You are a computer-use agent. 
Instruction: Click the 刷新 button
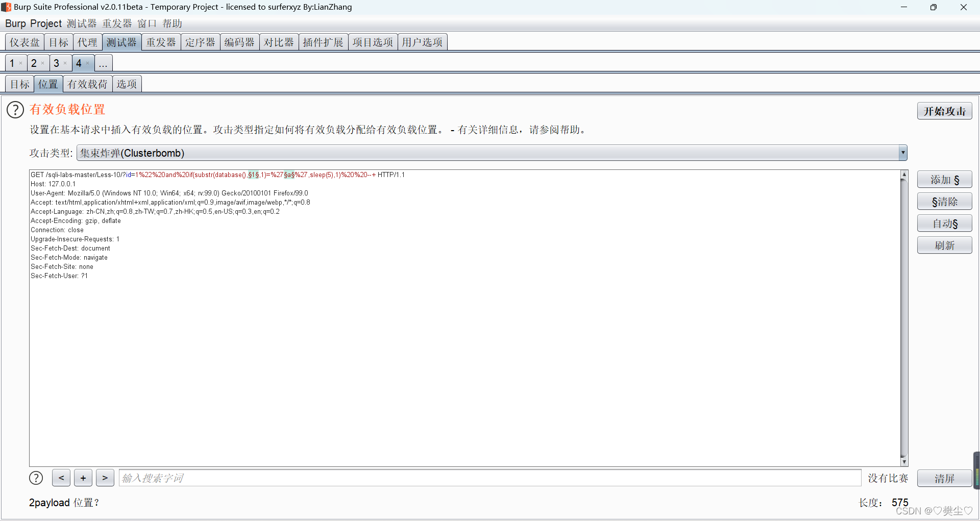coord(944,245)
